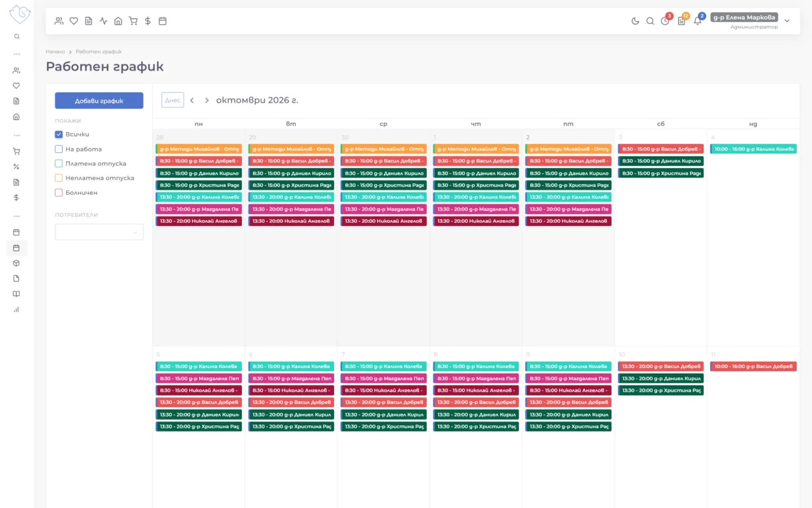812x508 pixels.
Task: Check the Болничен checkbox
Action: [x=59, y=193]
